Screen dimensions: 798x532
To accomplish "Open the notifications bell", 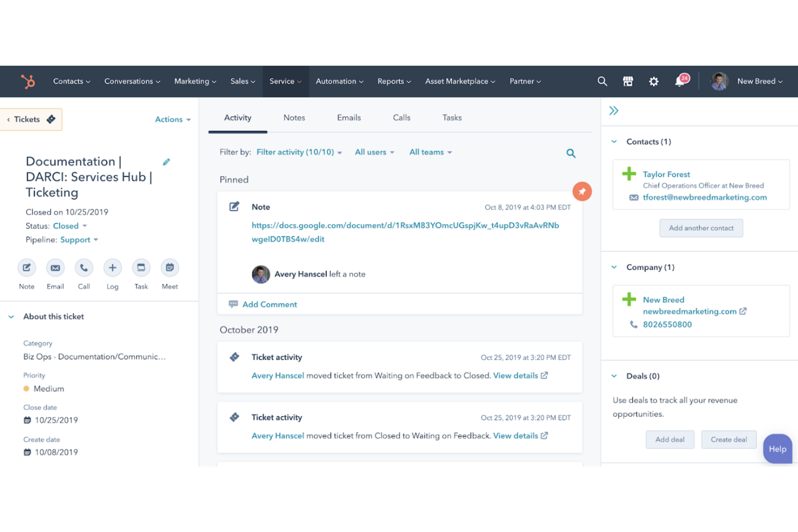I will click(x=680, y=81).
